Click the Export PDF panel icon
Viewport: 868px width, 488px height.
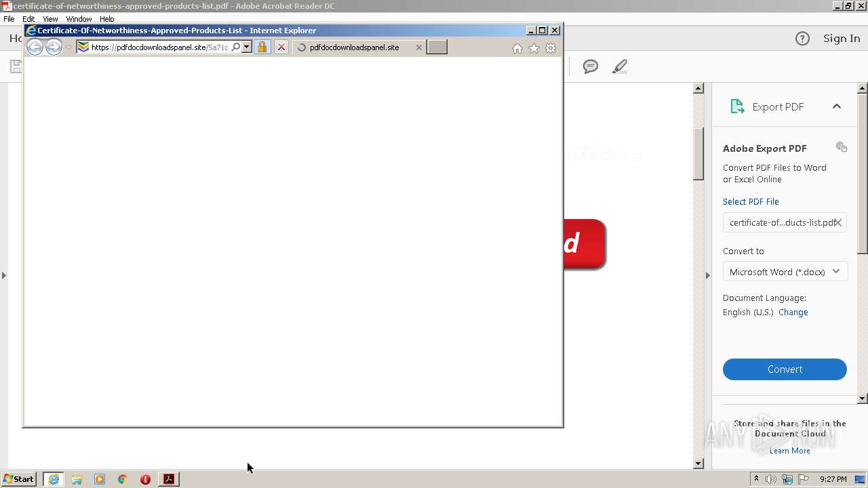(737, 106)
